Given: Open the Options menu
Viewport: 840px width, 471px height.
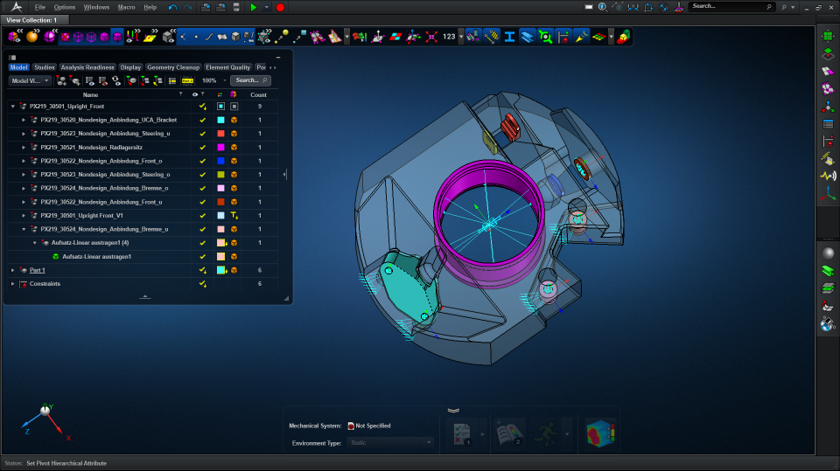Looking at the screenshot, I should pyautogui.click(x=64, y=7).
